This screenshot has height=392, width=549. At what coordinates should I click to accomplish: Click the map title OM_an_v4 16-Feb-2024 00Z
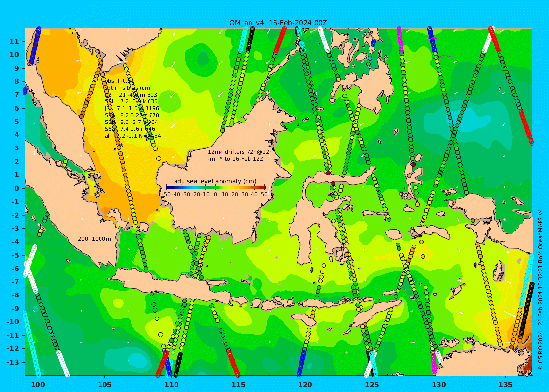278,23
